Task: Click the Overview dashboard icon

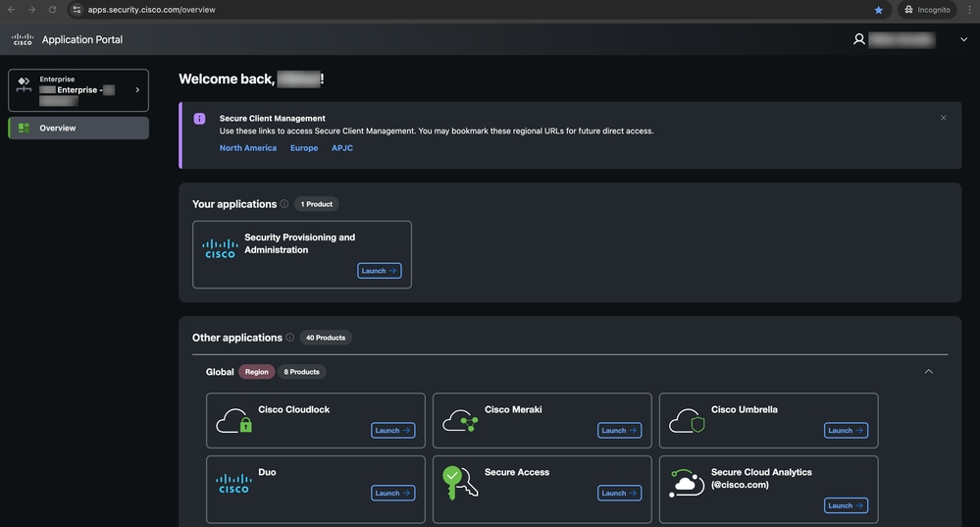Action: pos(24,128)
